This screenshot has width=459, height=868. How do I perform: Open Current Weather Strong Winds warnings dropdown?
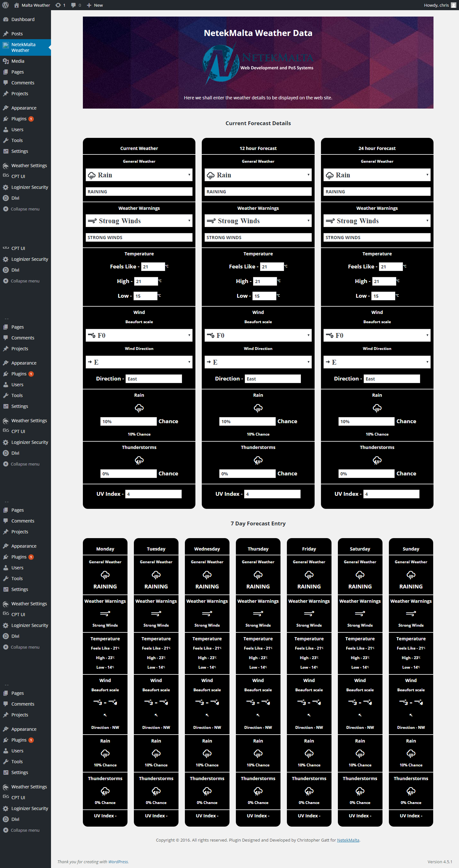[x=139, y=221]
